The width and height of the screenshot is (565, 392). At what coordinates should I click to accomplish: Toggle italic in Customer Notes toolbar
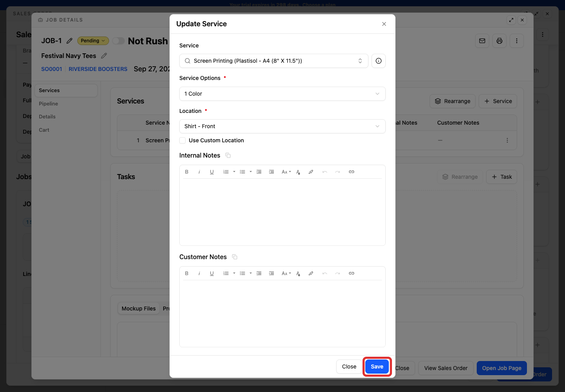199,273
